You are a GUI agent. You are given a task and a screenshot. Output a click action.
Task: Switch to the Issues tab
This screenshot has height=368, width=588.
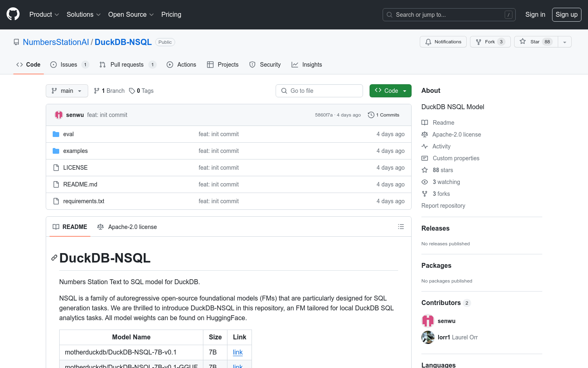tap(69, 65)
